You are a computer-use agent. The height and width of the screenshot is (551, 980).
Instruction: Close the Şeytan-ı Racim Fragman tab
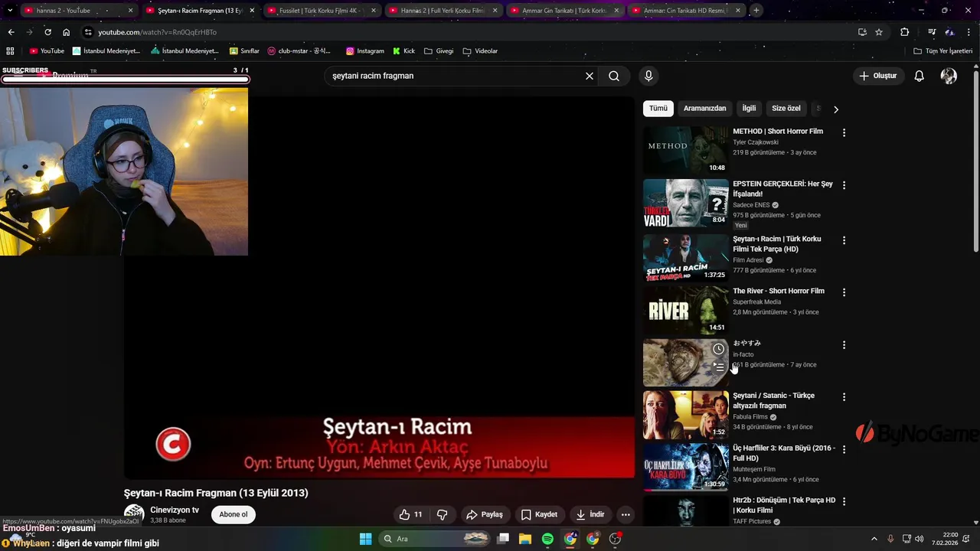252,11
